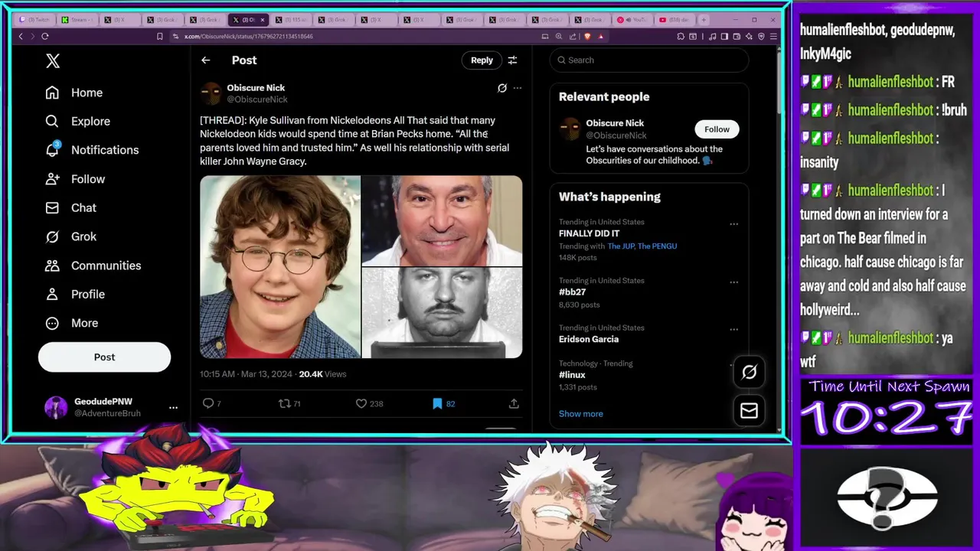Reload the page with browser refresh icon
980x551 pixels.
coord(45,36)
